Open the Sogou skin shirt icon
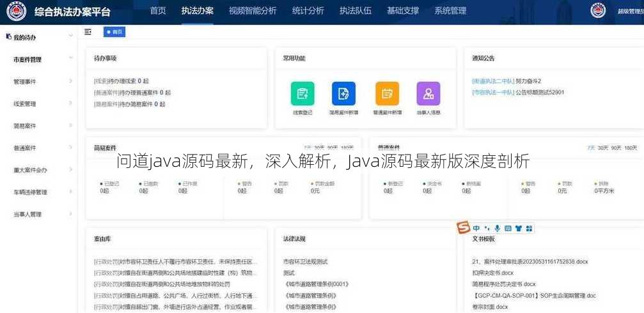This screenshot has width=644, height=313. (x=518, y=228)
